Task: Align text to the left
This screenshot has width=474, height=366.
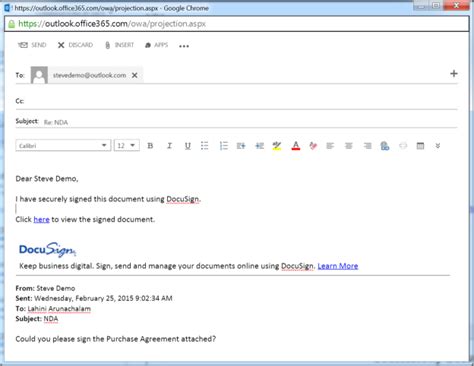Action: tap(330, 146)
